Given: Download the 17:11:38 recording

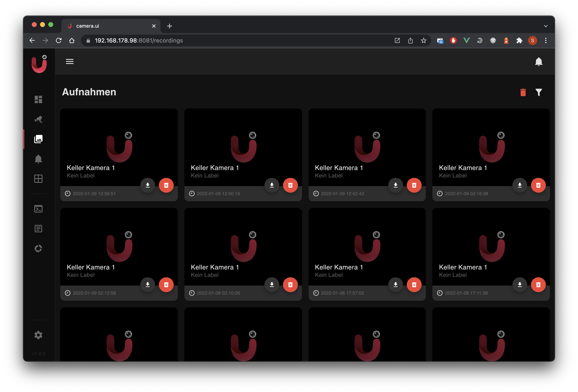Looking at the screenshot, I should click(520, 285).
